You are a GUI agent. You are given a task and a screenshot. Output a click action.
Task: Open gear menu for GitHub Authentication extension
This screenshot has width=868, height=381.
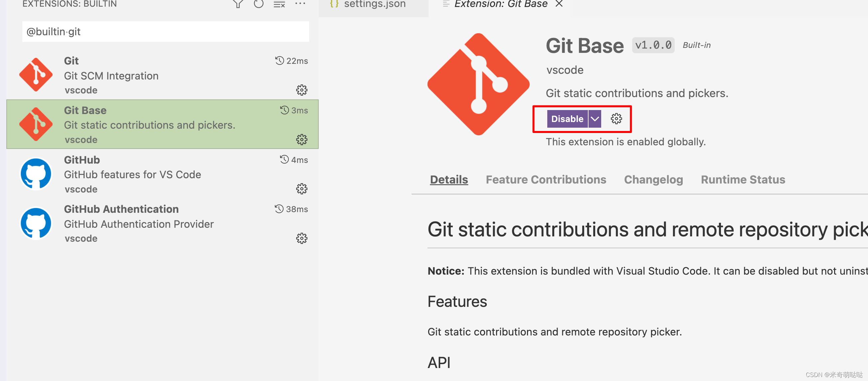coord(301,238)
